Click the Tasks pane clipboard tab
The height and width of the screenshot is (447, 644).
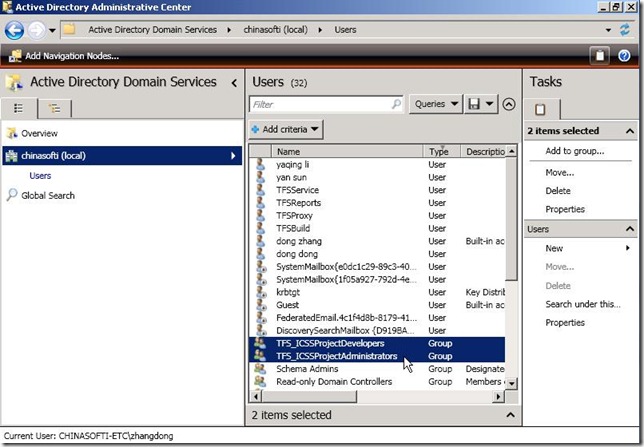tap(540, 109)
